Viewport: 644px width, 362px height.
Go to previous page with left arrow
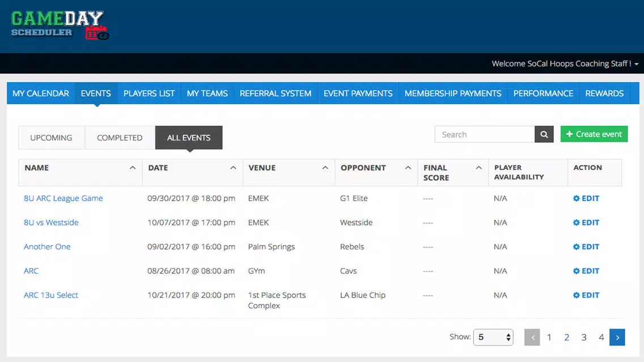point(532,338)
